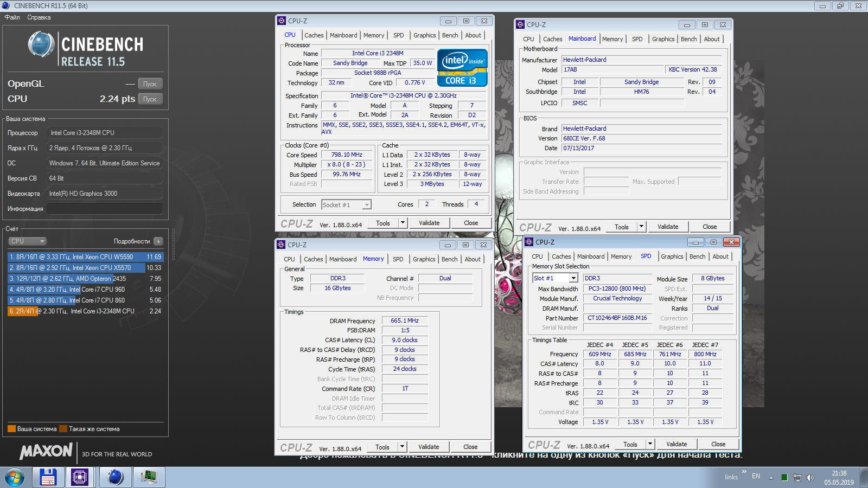Click the Подробности arrow button

tap(158, 241)
